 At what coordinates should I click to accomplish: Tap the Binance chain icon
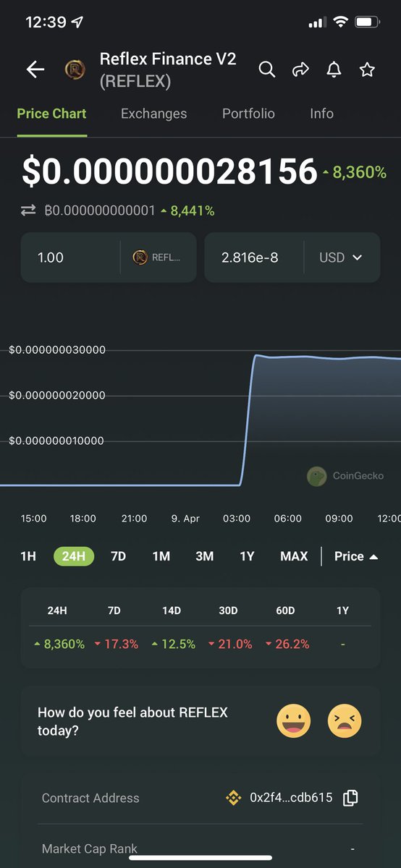pos(234,798)
